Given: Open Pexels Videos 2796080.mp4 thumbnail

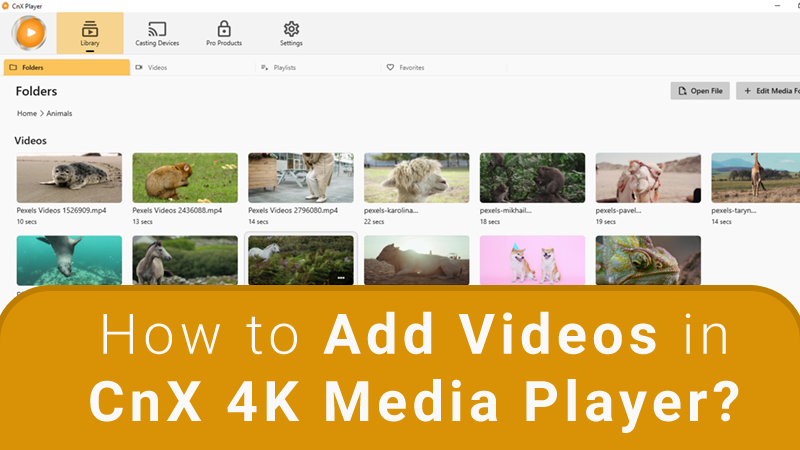Looking at the screenshot, I should [x=301, y=178].
